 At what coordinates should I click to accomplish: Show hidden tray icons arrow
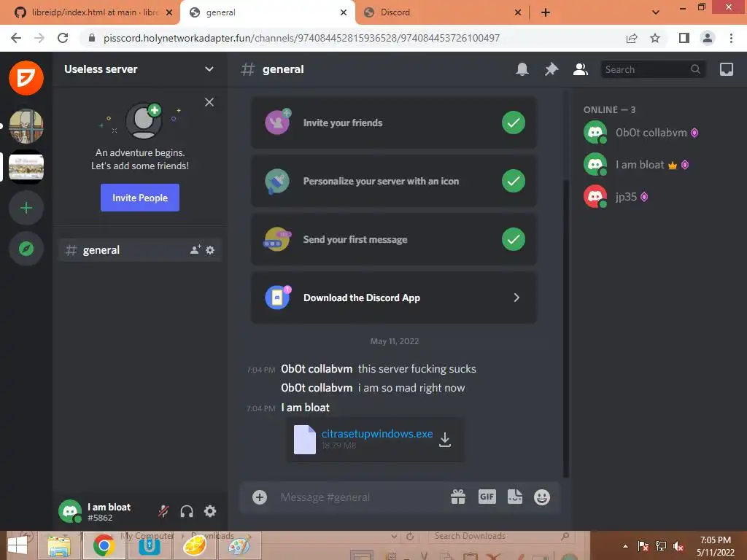click(x=625, y=546)
